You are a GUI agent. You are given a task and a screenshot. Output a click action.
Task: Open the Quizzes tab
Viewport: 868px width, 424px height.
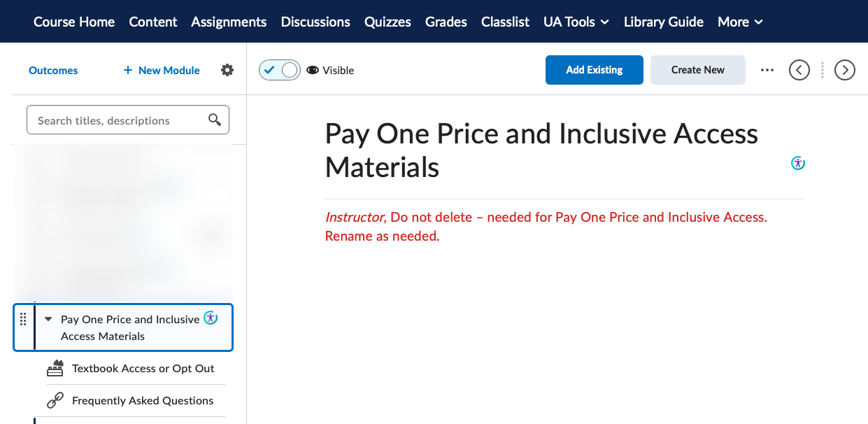click(387, 22)
